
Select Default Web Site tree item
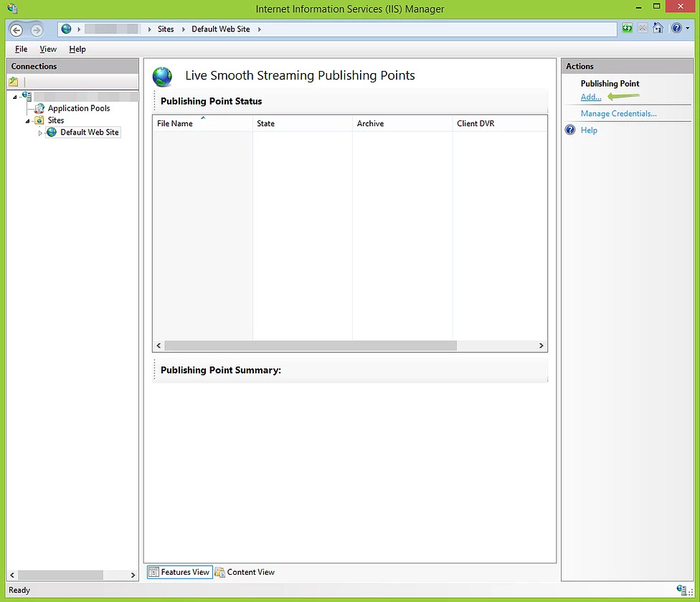89,132
